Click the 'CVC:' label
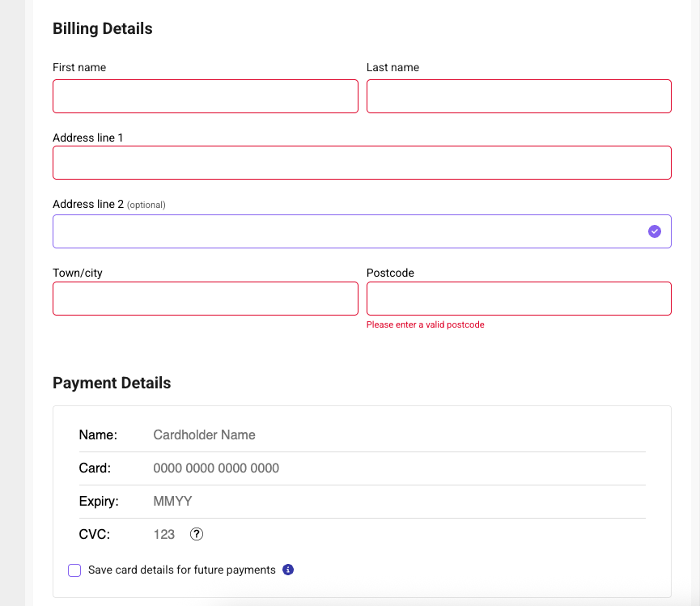This screenshot has width=700, height=606. tap(94, 534)
